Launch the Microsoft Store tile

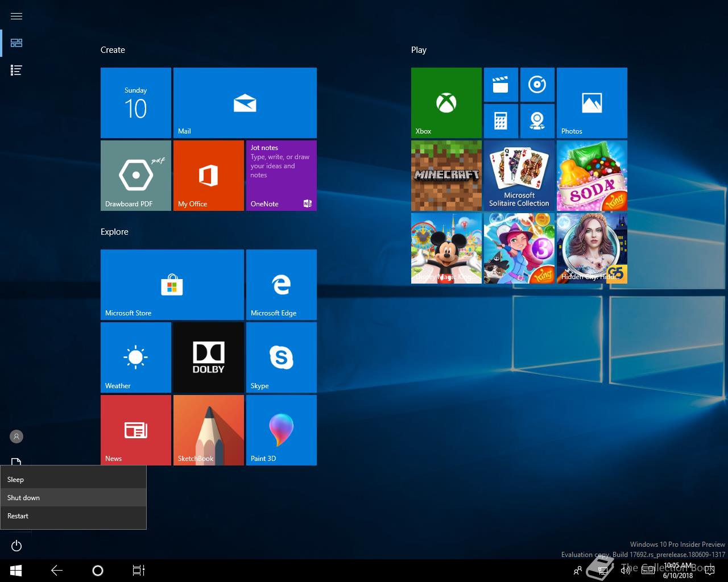pyautogui.click(x=172, y=285)
